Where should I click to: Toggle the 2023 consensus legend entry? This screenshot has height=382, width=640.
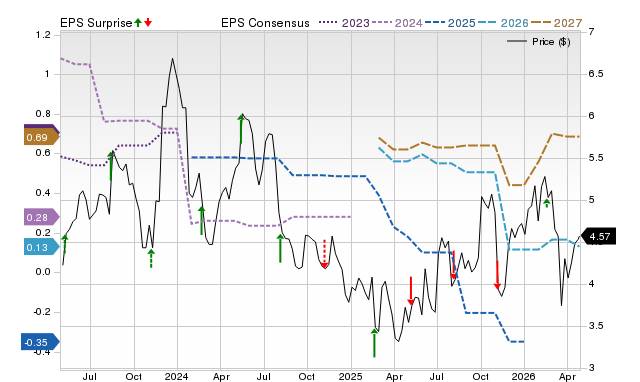pyautogui.click(x=344, y=23)
